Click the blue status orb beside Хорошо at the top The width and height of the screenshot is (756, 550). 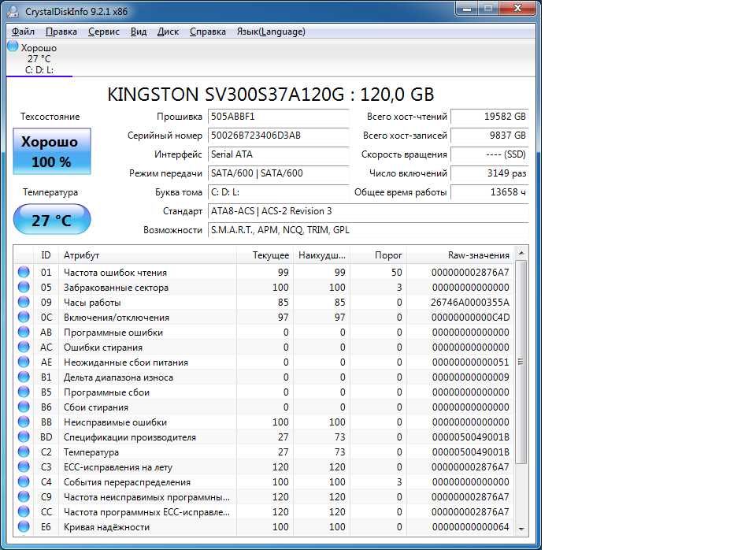13,46
